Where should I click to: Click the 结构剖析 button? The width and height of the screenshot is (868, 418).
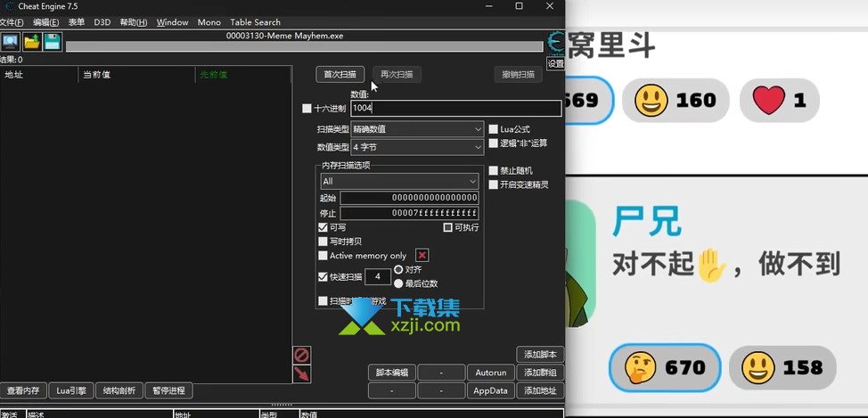pyautogui.click(x=119, y=390)
